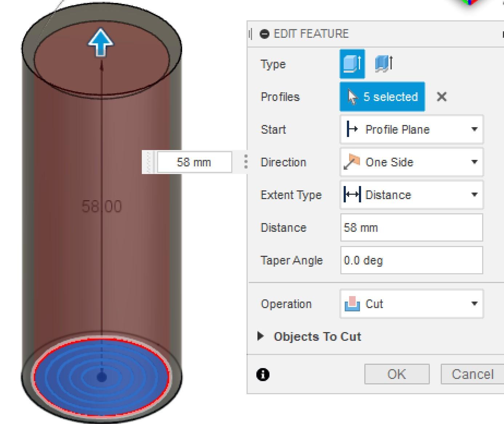Viewport: 504px width, 424px height.
Task: Click the 58.00 dimension label on model
Action: (x=101, y=206)
